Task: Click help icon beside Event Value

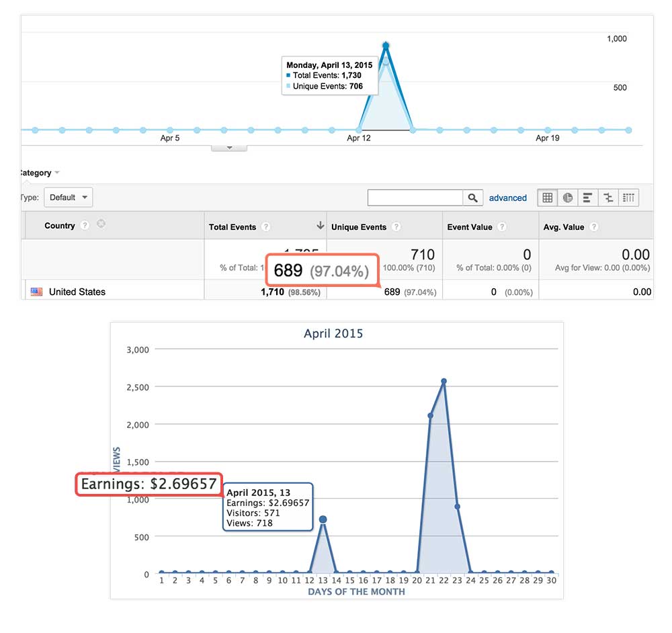Action: click(x=502, y=227)
